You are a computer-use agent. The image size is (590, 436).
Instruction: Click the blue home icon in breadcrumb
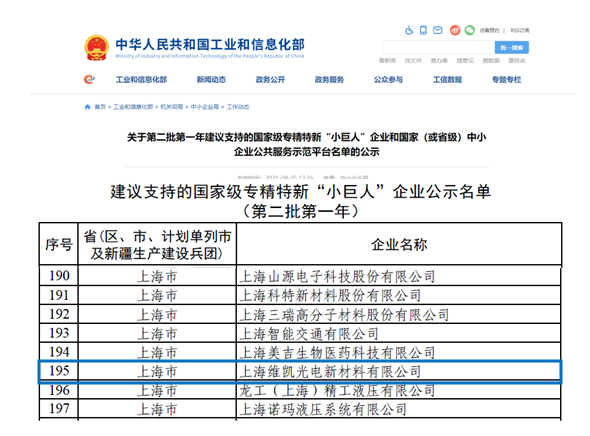tap(87, 107)
